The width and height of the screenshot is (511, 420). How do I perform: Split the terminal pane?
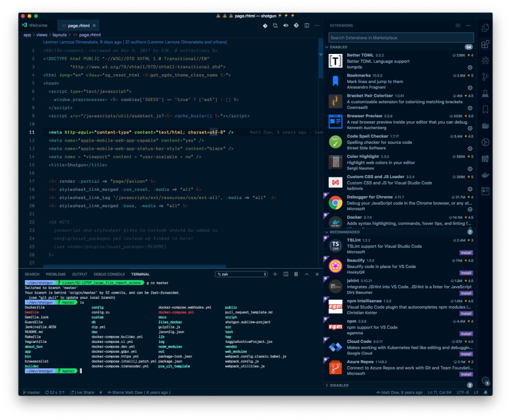coord(286,274)
